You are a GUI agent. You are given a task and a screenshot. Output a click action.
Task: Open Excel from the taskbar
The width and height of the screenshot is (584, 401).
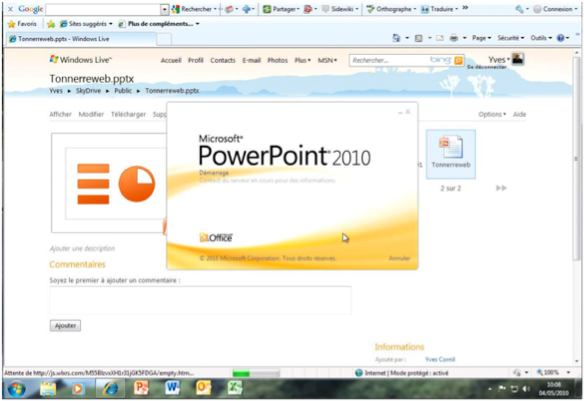pos(235,388)
